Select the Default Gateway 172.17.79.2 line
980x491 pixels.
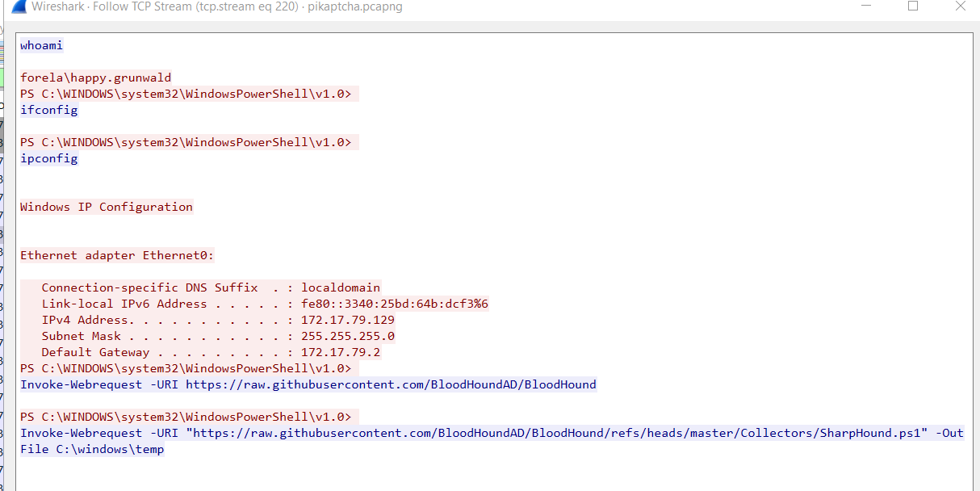coord(211,352)
